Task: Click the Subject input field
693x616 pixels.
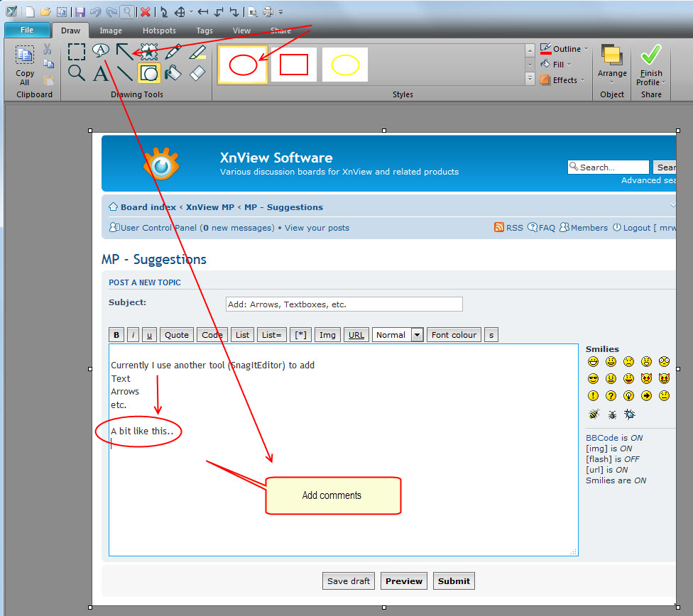Action: coord(344,304)
